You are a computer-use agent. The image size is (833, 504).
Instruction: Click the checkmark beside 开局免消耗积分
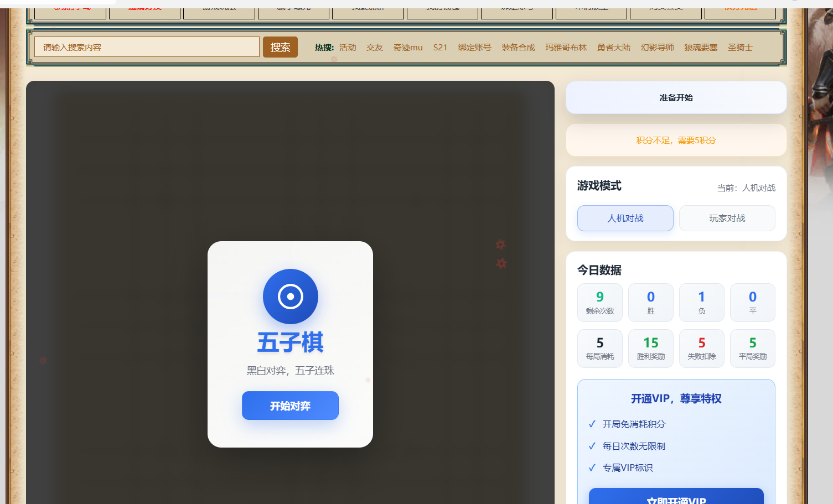(592, 424)
